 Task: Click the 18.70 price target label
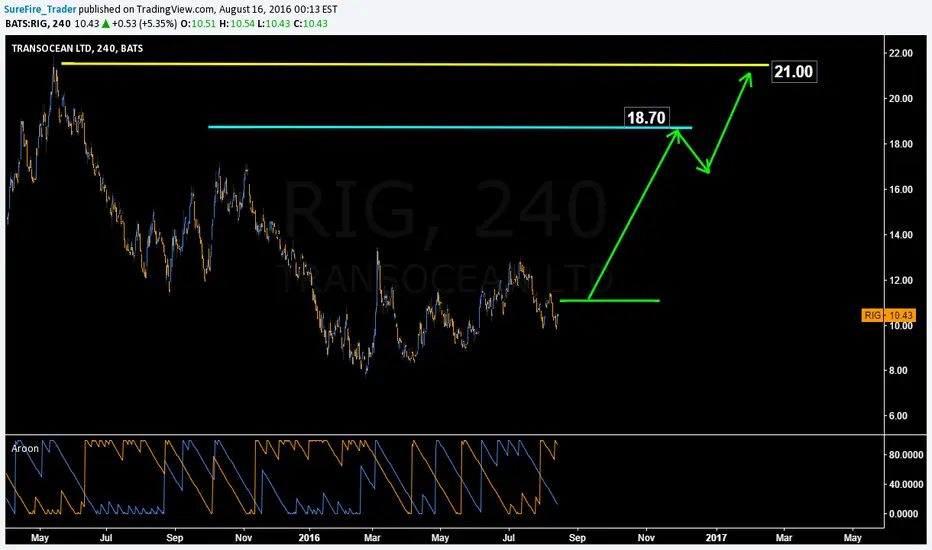pyautogui.click(x=647, y=117)
